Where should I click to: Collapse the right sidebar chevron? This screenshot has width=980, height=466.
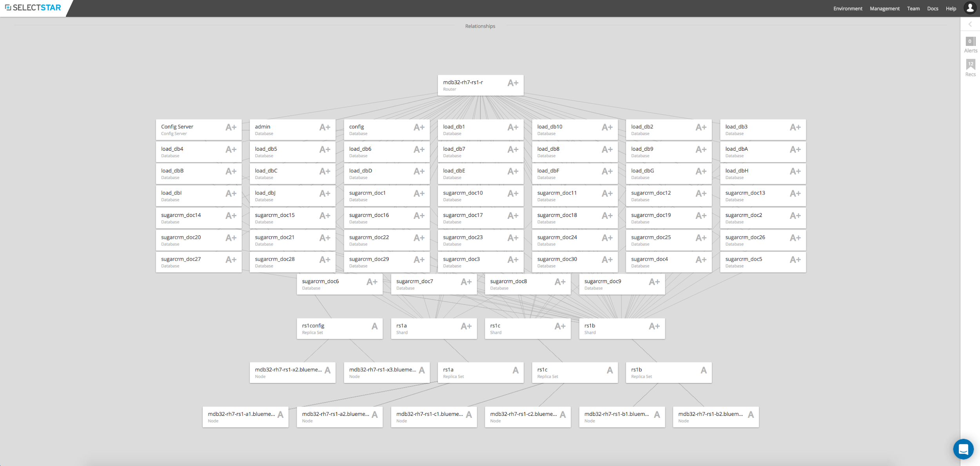pos(970,24)
